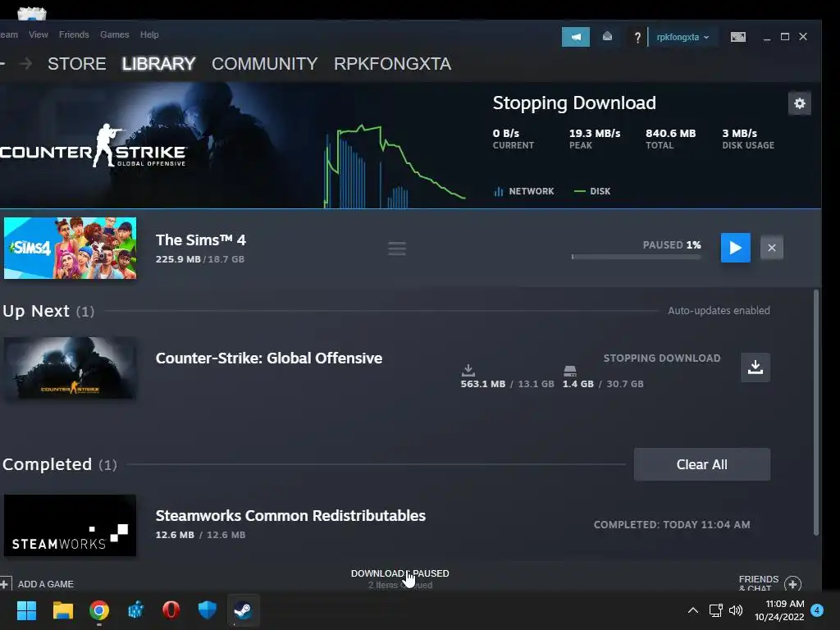This screenshot has height=630, width=840.
Task: Open Friends & Chat plus icon
Action: point(793,583)
